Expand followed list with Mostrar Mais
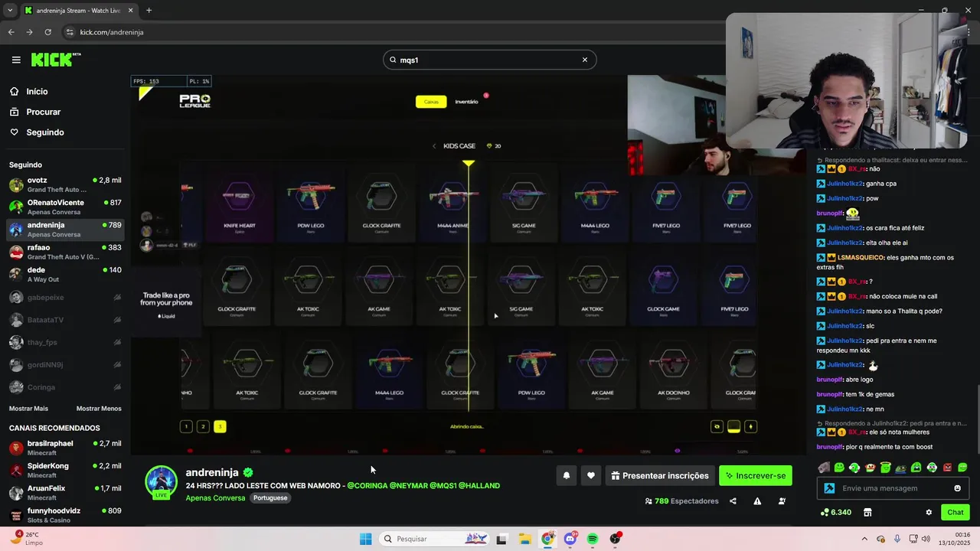The image size is (980, 551). [x=28, y=409]
